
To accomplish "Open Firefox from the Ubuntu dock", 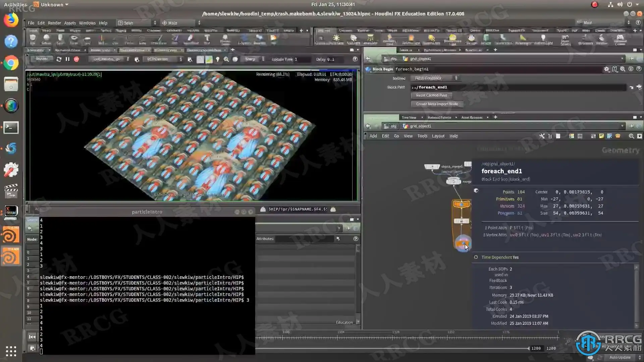I will coord(11,20).
